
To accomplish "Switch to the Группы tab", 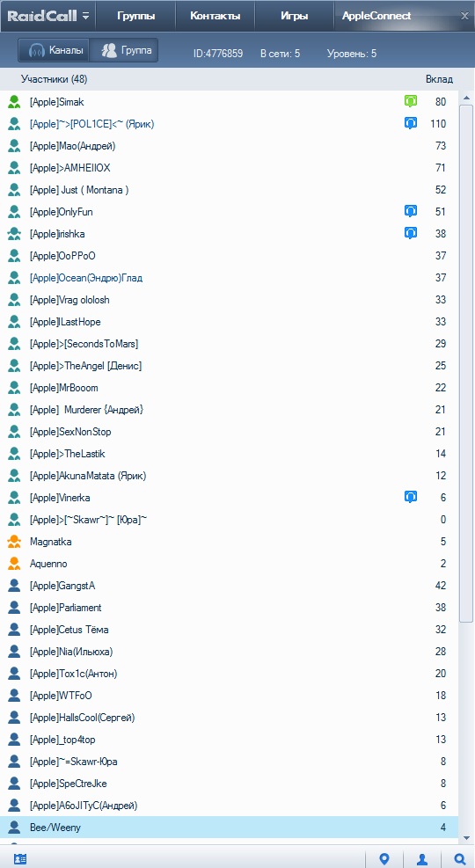I will click(136, 16).
